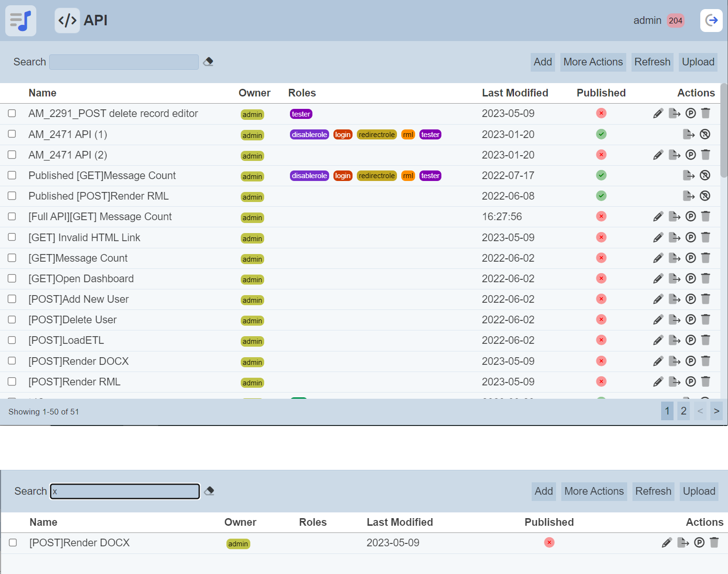
Task: Check the [POST]Delete User row checkbox
Action: 12,319
